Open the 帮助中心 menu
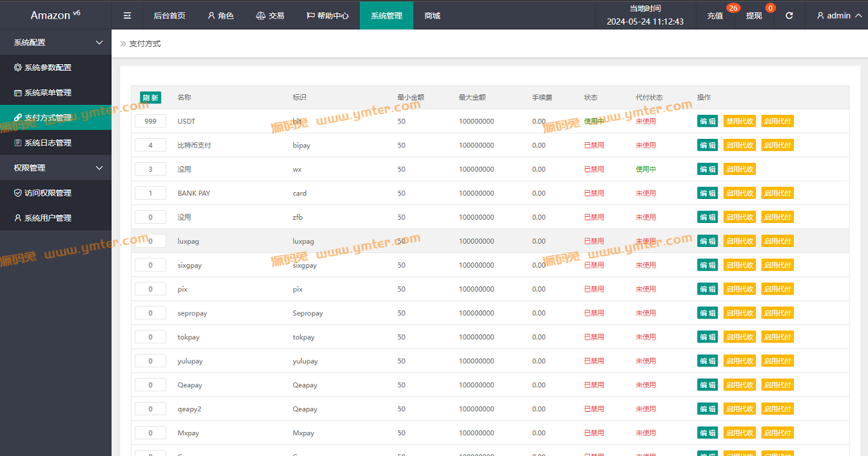The width and height of the screenshot is (868, 456). (x=327, y=15)
